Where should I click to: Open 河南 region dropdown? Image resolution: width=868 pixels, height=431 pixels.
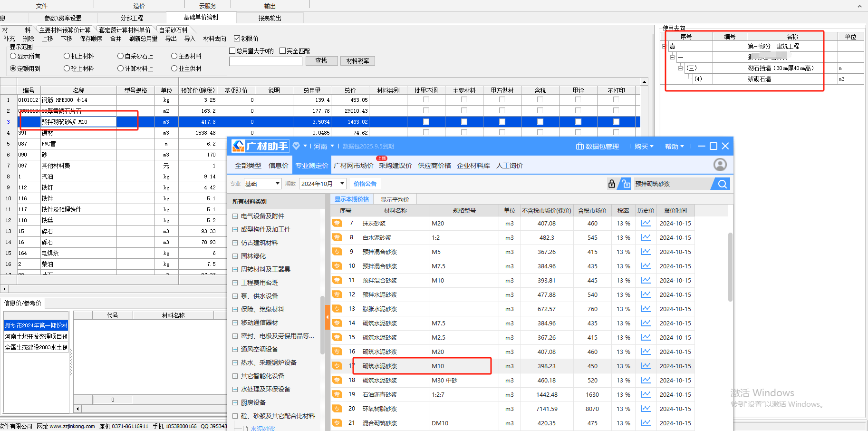click(x=324, y=147)
